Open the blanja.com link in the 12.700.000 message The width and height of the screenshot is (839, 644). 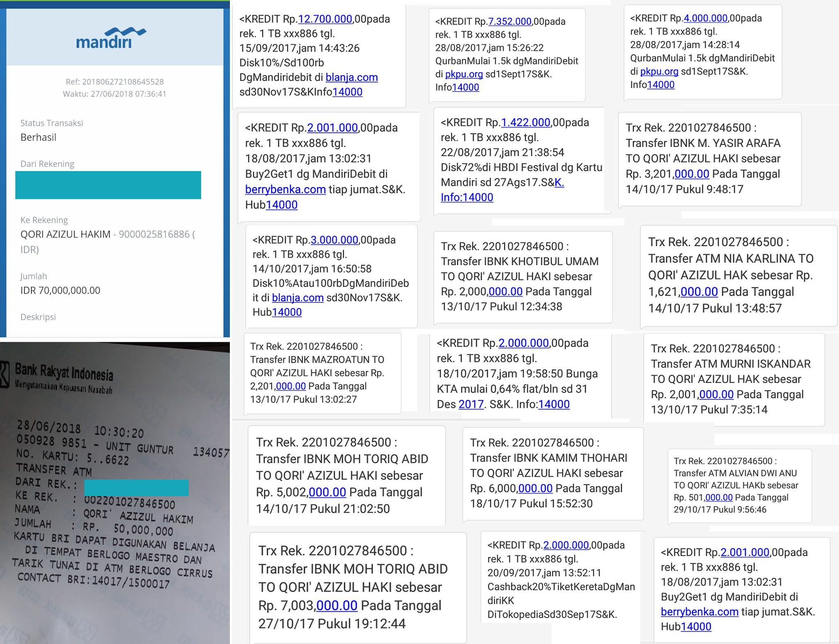click(x=351, y=77)
